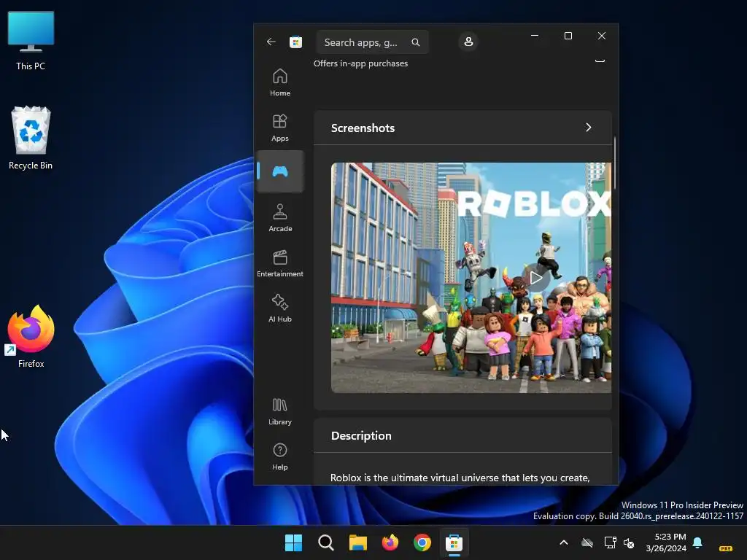Open Apps in the Store sidebar
The height and width of the screenshot is (560, 747).
click(x=280, y=128)
